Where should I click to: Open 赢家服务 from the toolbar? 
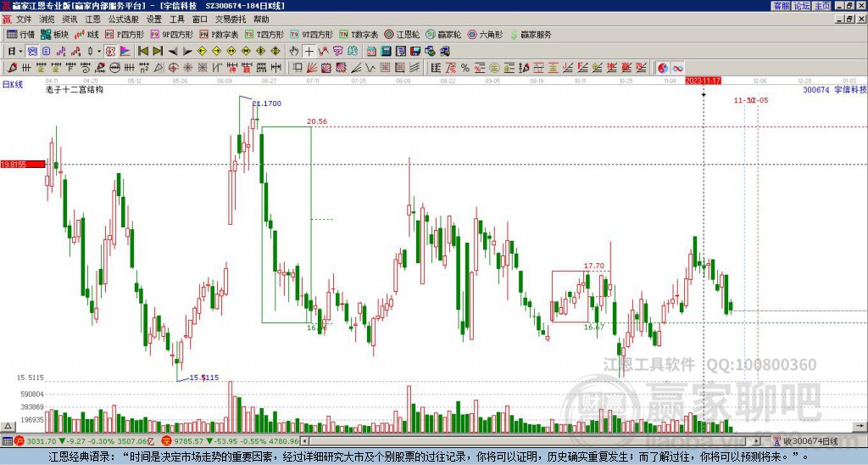point(531,34)
